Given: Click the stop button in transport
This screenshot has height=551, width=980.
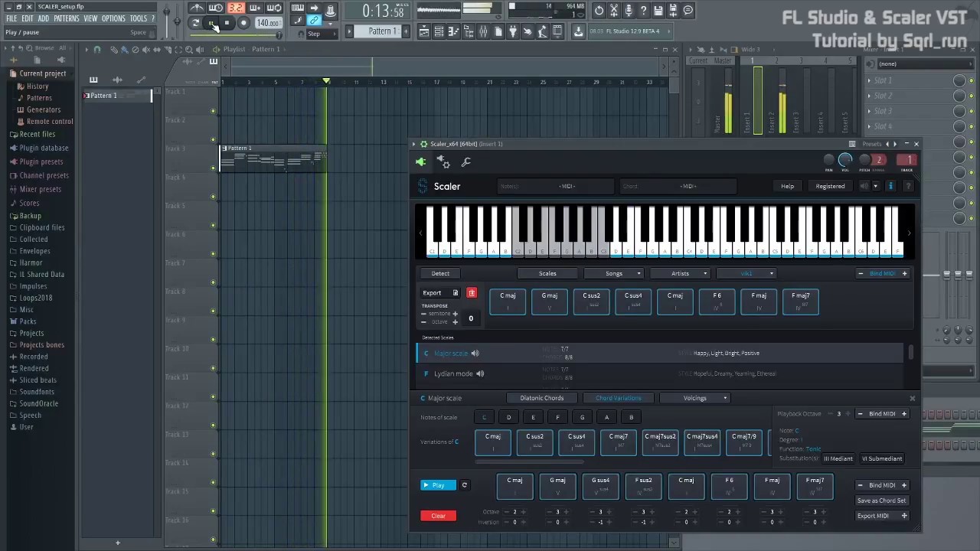Looking at the screenshot, I should pyautogui.click(x=227, y=23).
